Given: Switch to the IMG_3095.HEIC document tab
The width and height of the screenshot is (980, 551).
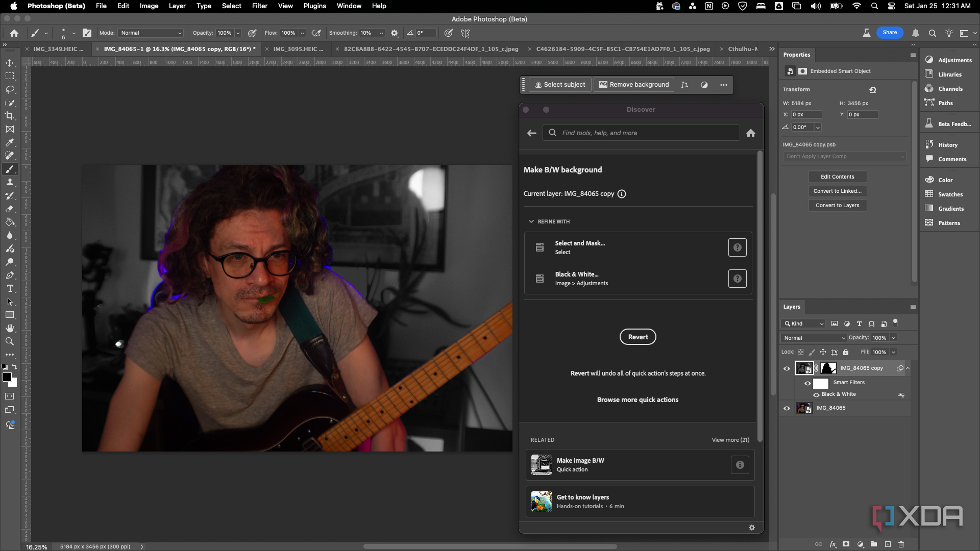Looking at the screenshot, I should coord(298,49).
